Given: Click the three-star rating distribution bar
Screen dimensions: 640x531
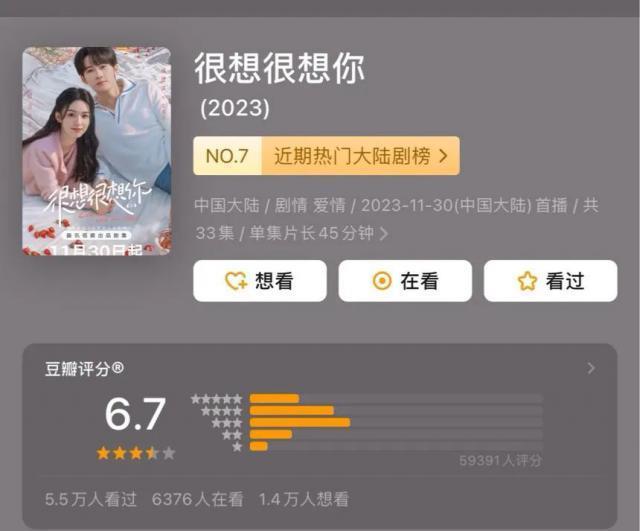Looking at the screenshot, I should point(396,422).
